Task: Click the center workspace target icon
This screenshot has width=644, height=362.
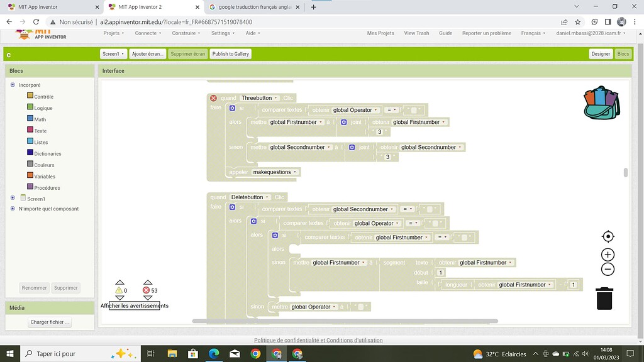Action: [608, 237]
